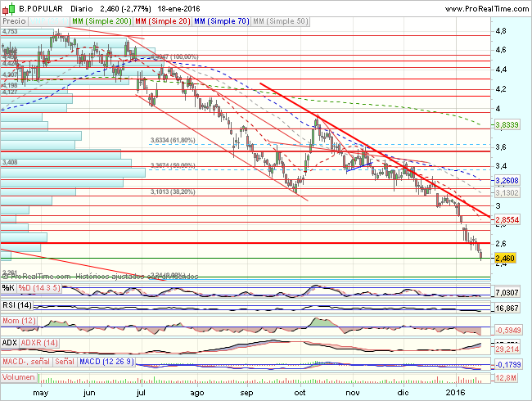Click the volume value 12,8M

(506, 377)
